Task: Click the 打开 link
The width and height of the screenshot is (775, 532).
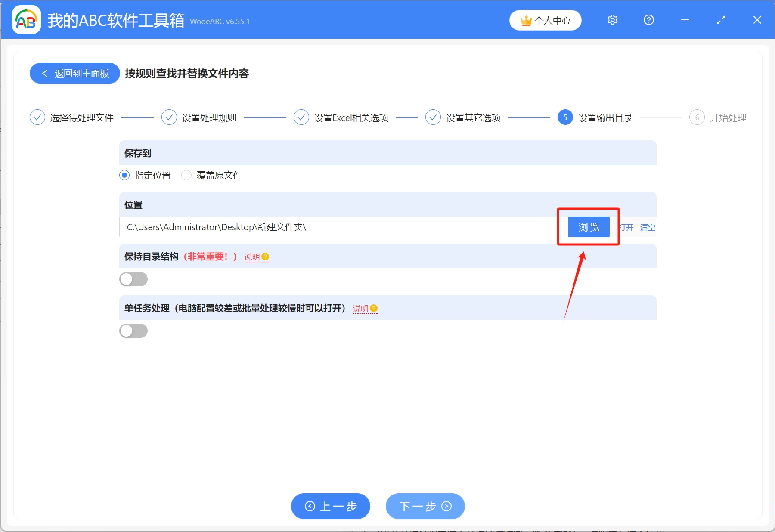Action: (x=626, y=228)
